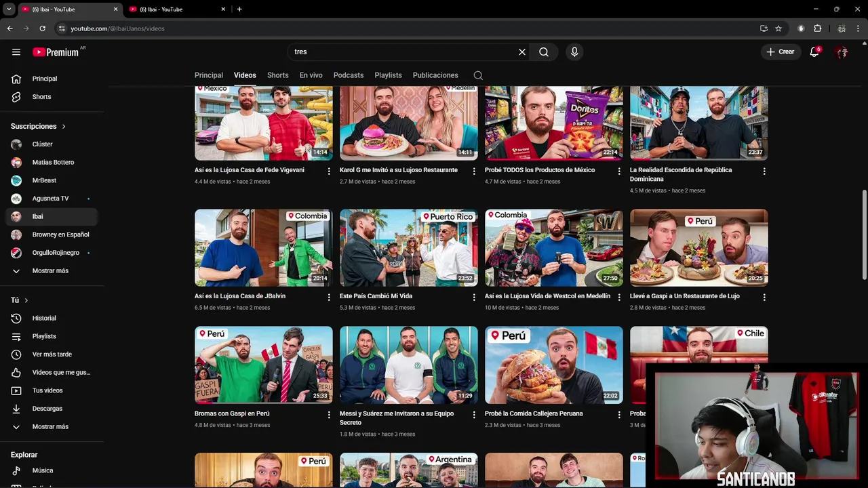Open Shorts in the sidebar
868x488 pixels.
pyautogui.click(x=52, y=97)
